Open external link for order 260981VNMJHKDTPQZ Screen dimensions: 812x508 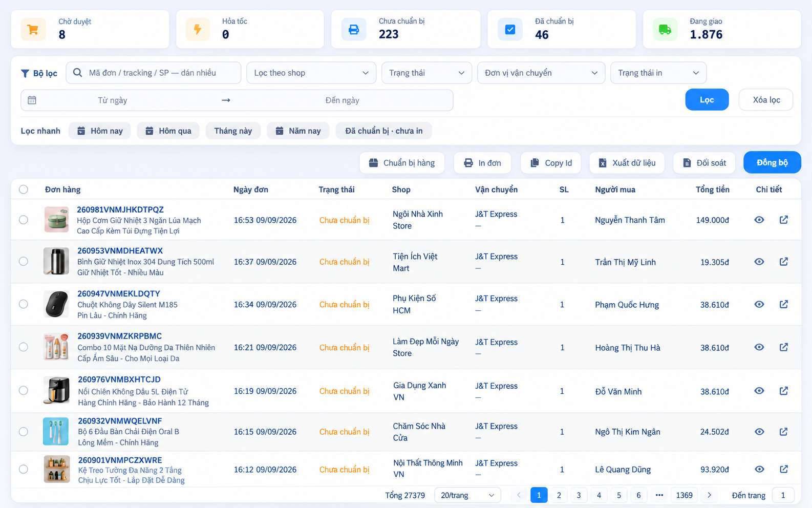[x=783, y=220]
